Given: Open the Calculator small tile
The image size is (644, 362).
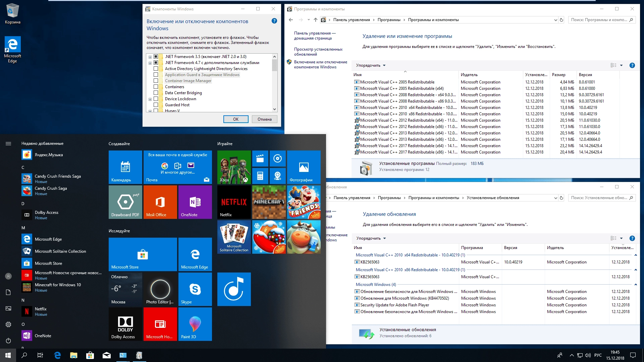Looking at the screenshot, I should tap(260, 176).
